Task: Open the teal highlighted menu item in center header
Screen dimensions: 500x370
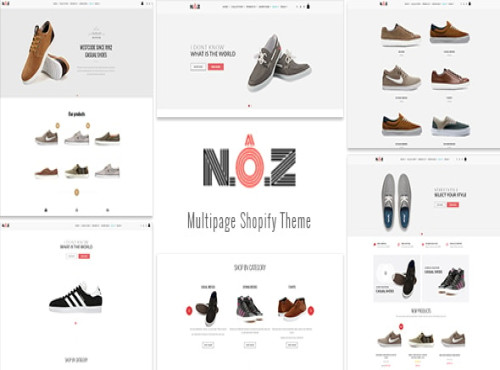Action: pyautogui.click(x=275, y=7)
